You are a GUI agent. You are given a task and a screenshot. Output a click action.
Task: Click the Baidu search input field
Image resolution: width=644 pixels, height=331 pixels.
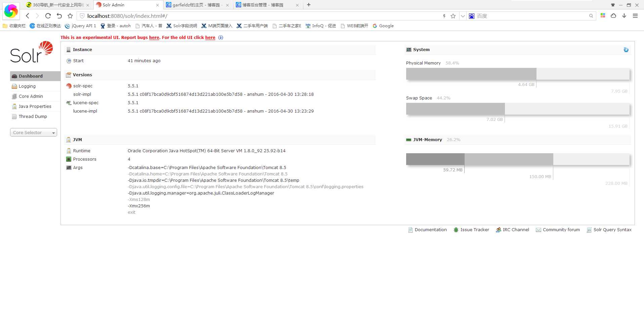(x=532, y=16)
